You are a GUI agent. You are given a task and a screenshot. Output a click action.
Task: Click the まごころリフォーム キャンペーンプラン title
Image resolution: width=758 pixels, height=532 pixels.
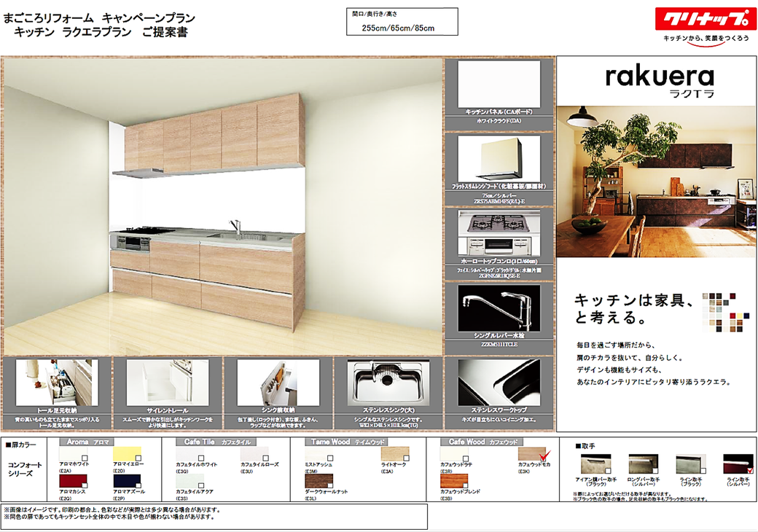(100, 18)
